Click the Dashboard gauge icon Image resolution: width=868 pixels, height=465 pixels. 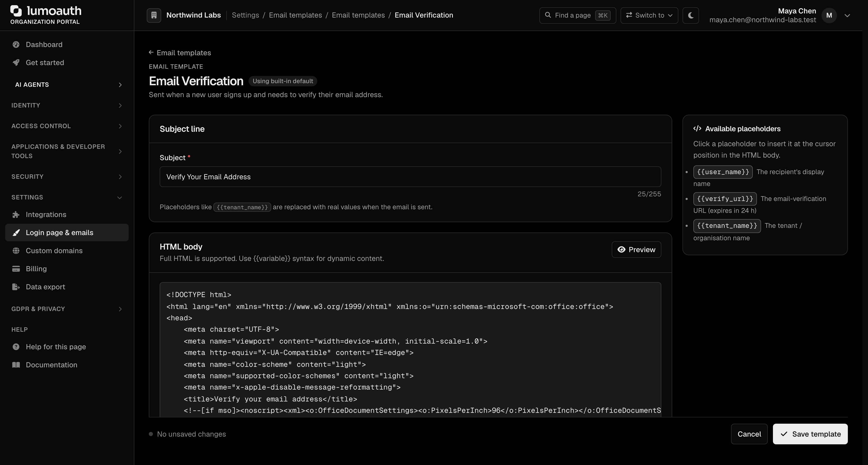pos(16,44)
